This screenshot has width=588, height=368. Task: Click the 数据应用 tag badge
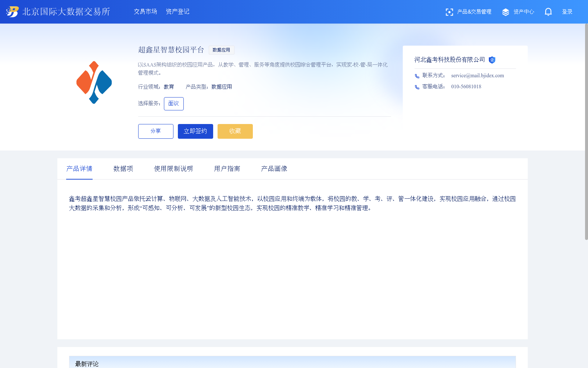point(221,50)
